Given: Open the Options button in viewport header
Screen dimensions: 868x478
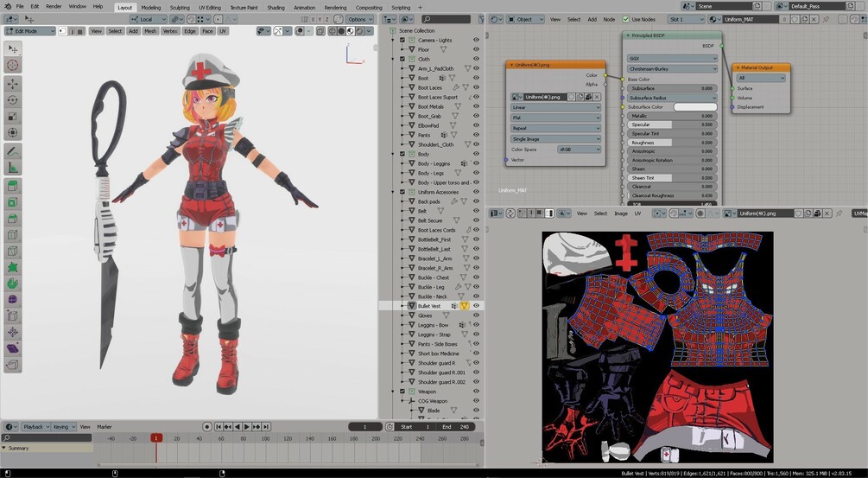Looking at the screenshot, I should [359, 19].
